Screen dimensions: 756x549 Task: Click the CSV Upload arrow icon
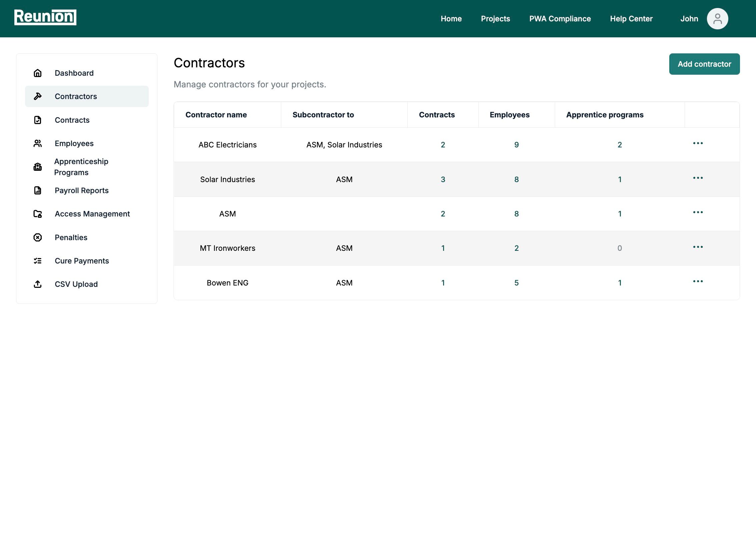coord(37,284)
